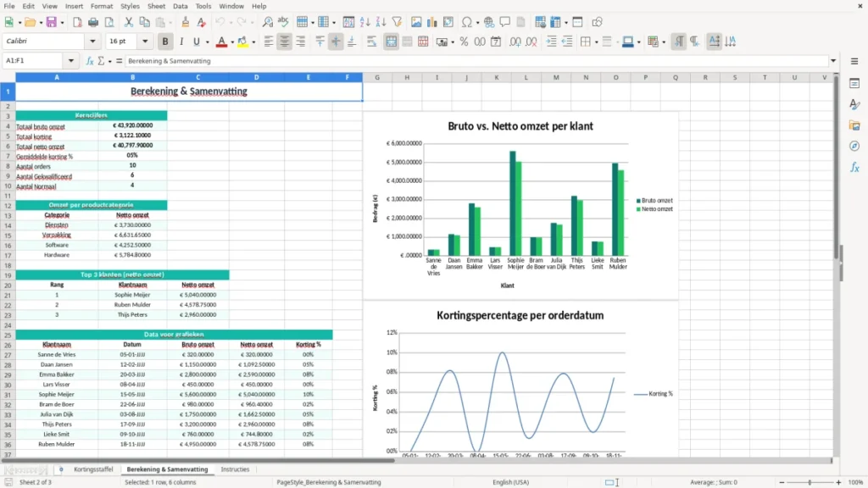Align text right
868x488 pixels.
pos(301,42)
